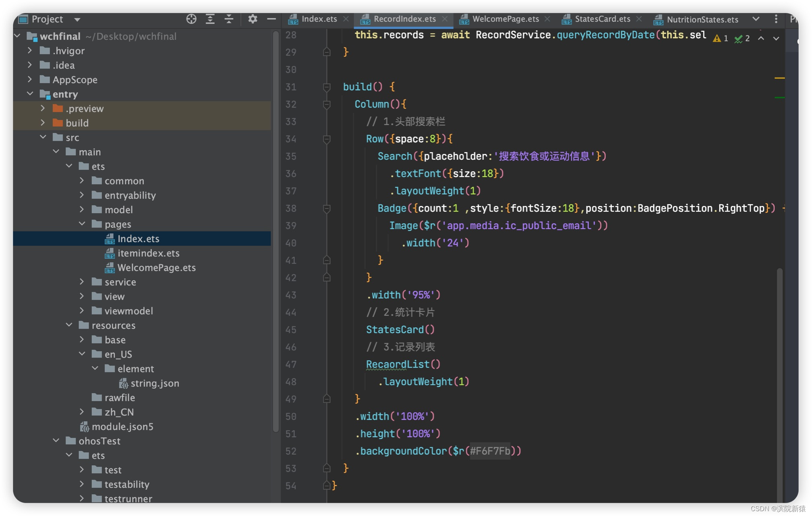Expand the build folder
The height and width of the screenshot is (516, 812).
43,123
